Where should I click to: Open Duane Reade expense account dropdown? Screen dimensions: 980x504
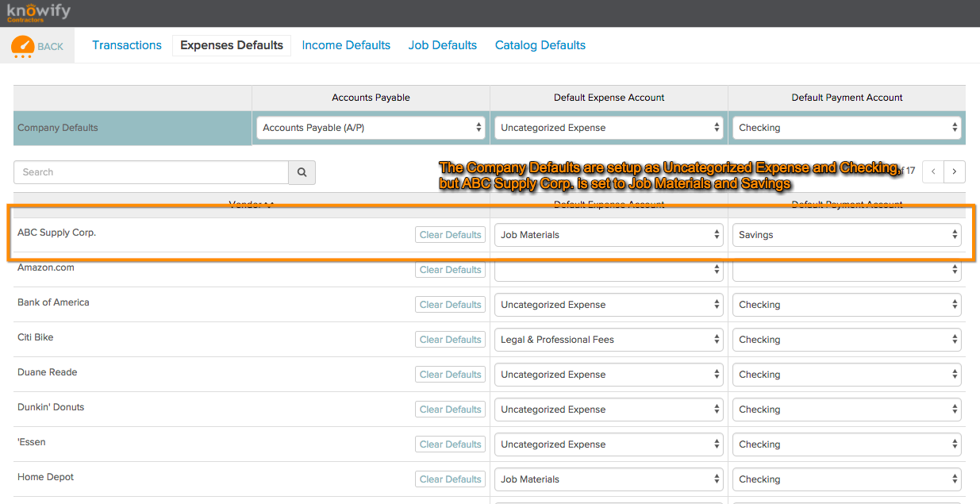[609, 375]
